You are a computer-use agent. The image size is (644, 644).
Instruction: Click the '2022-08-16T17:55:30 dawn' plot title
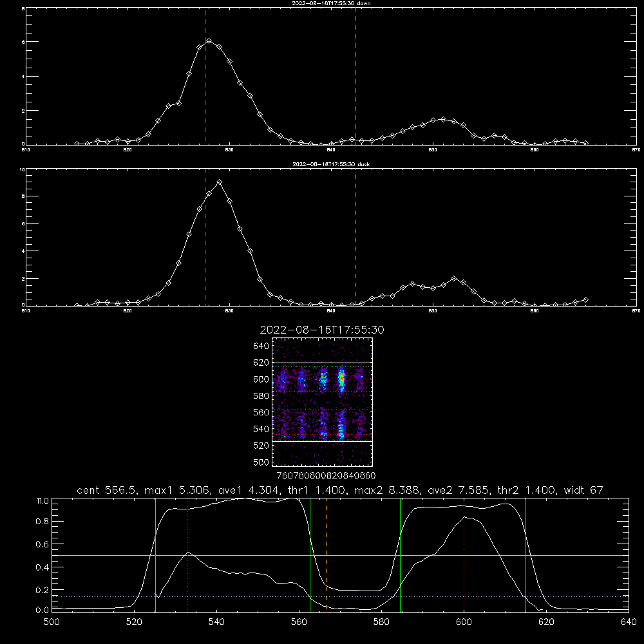point(331,3)
